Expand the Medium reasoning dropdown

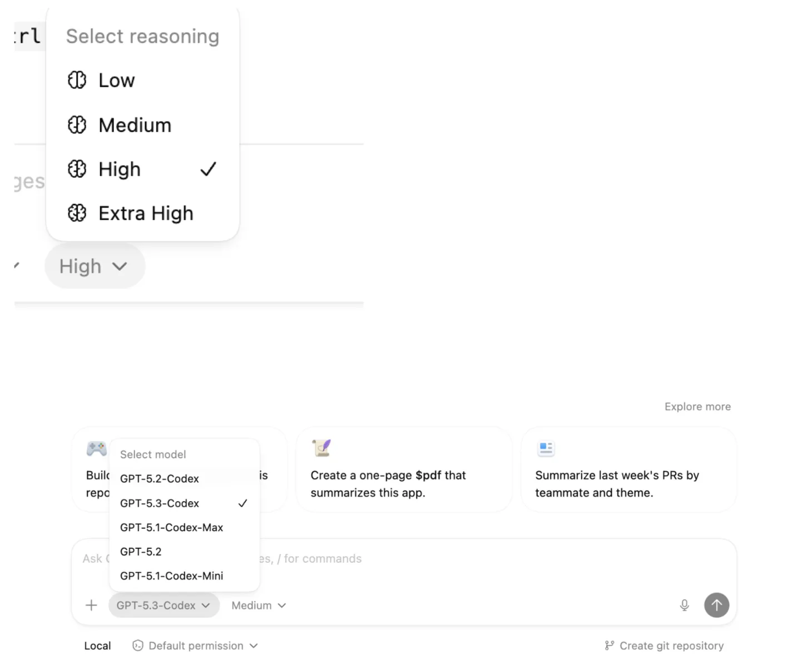[x=259, y=605]
